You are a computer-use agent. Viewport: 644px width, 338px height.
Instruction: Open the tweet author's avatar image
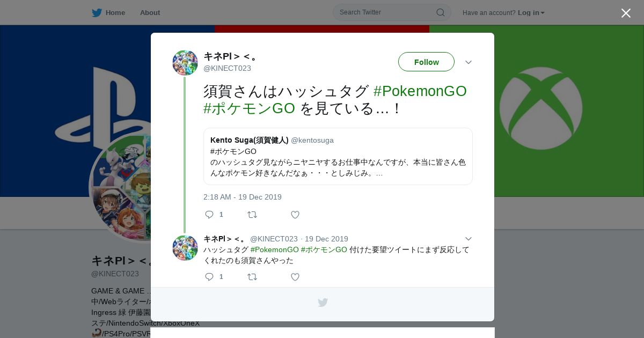click(185, 63)
